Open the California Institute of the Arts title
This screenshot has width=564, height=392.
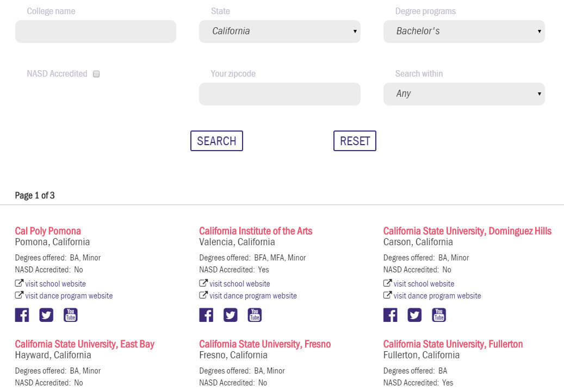[256, 231]
